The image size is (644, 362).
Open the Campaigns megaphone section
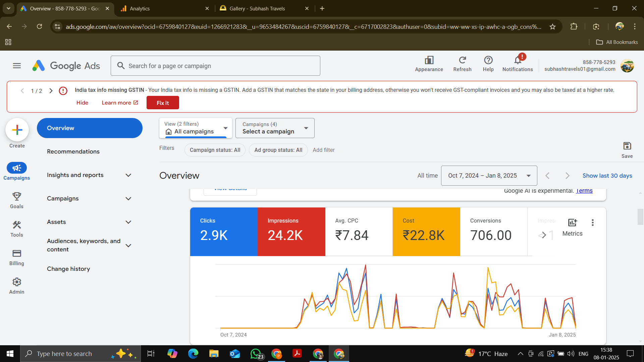pos(17,171)
